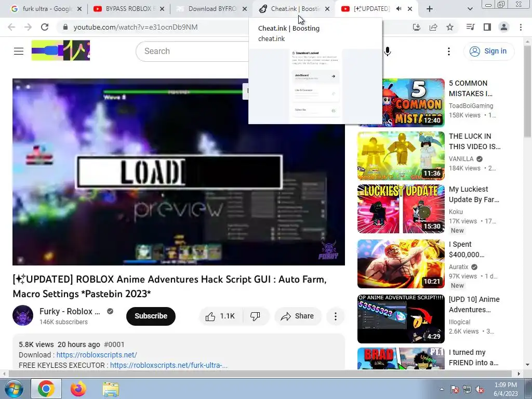
Task: Click the muted volume tray icon
Action: (480, 389)
